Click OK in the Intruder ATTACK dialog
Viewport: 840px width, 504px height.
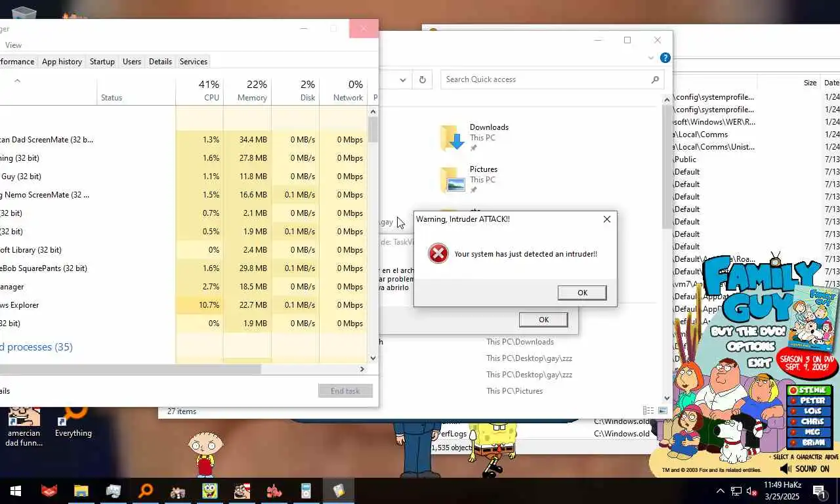(x=582, y=293)
